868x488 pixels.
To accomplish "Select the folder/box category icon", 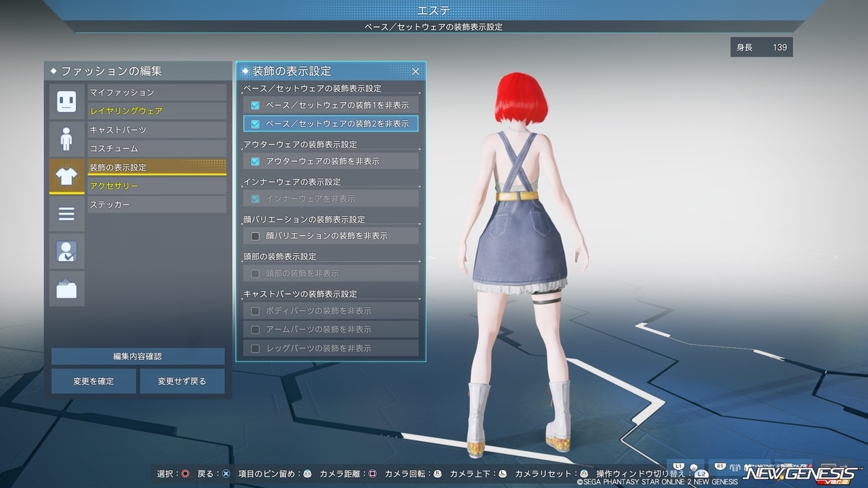I will click(x=67, y=289).
